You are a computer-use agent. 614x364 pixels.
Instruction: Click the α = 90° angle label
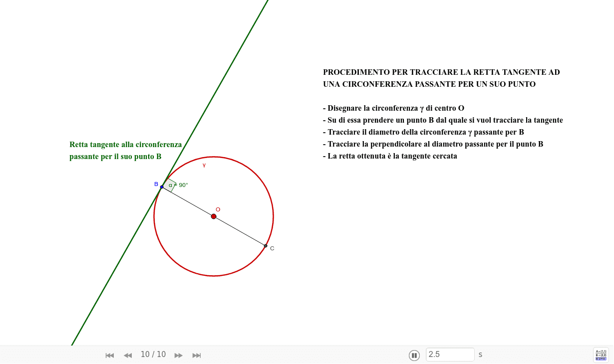(178, 185)
